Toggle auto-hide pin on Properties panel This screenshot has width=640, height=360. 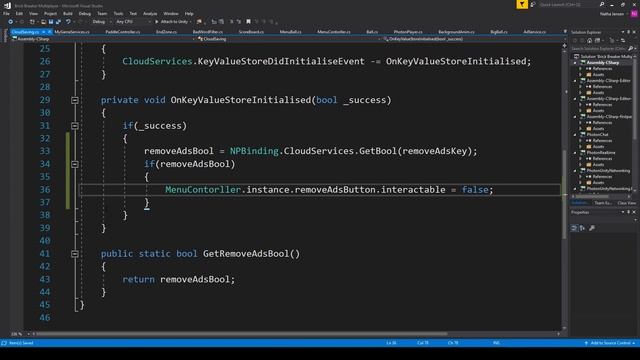(629, 212)
